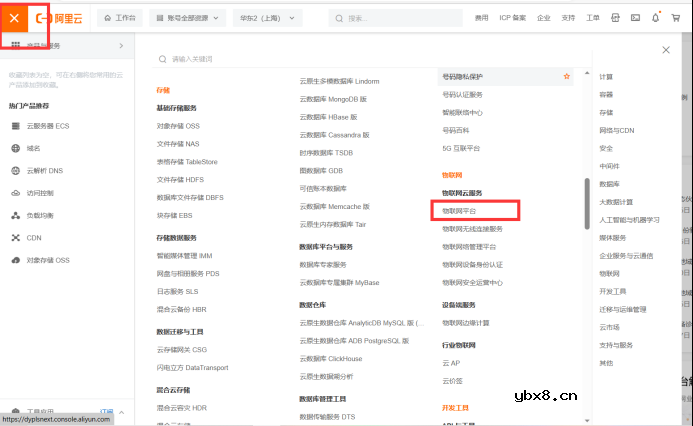Open the 费用 menu
The image size is (693, 426).
point(481,18)
